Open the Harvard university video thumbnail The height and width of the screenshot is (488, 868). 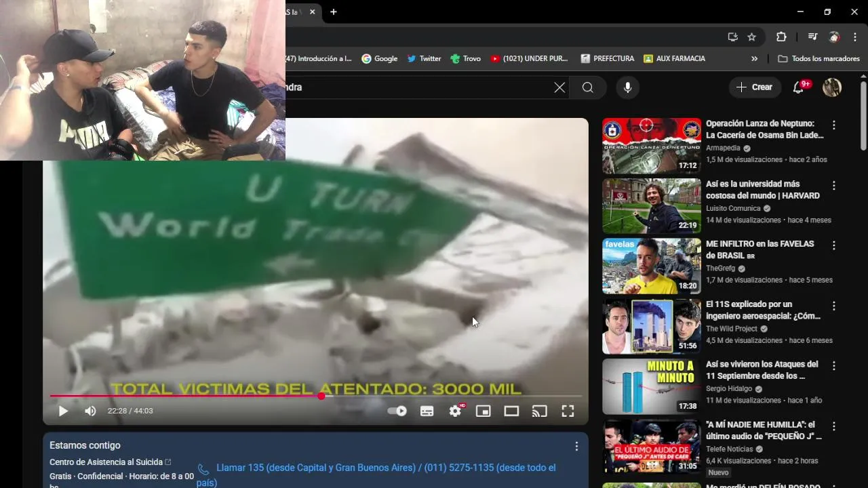click(652, 206)
